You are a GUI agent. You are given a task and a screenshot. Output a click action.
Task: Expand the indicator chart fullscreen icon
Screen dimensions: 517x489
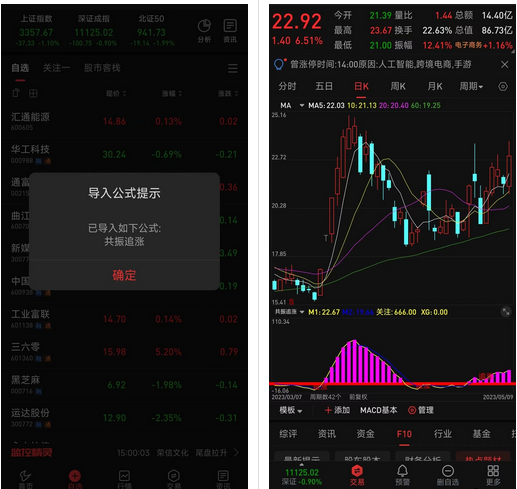(x=506, y=312)
